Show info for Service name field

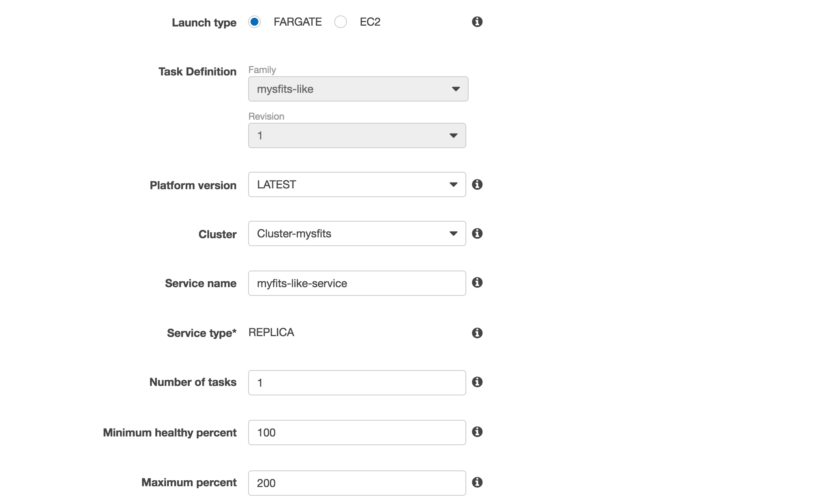coord(477,282)
